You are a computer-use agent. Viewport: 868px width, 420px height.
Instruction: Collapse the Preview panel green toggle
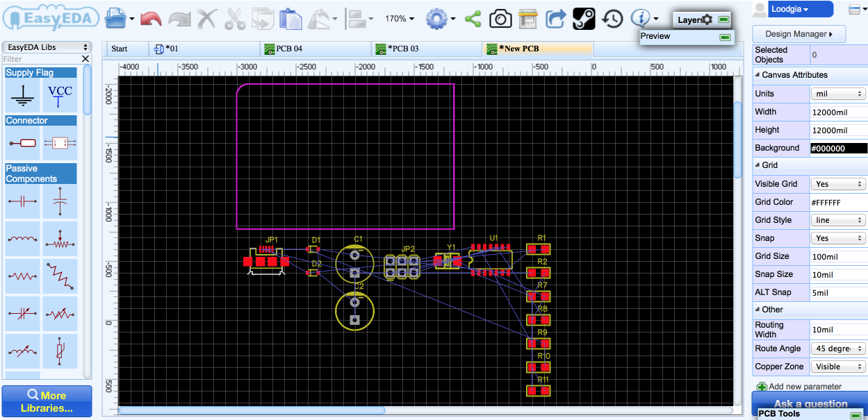coord(726,37)
